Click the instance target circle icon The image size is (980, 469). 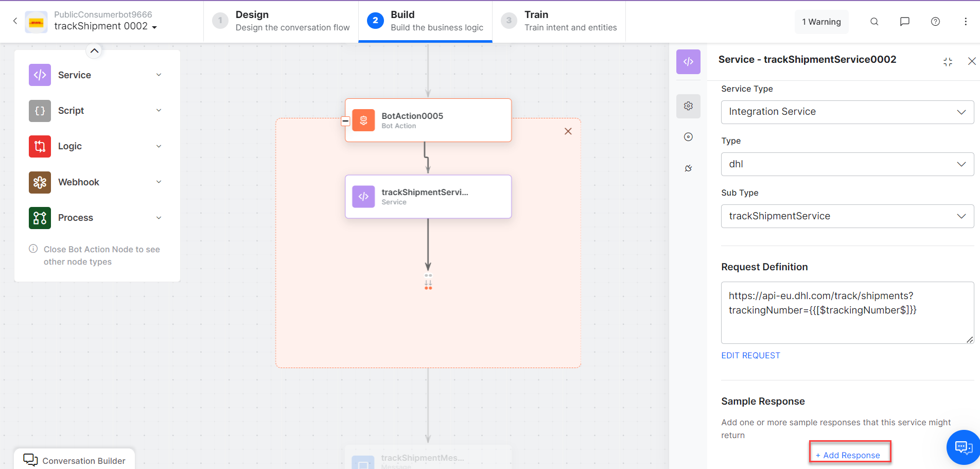pos(688,137)
